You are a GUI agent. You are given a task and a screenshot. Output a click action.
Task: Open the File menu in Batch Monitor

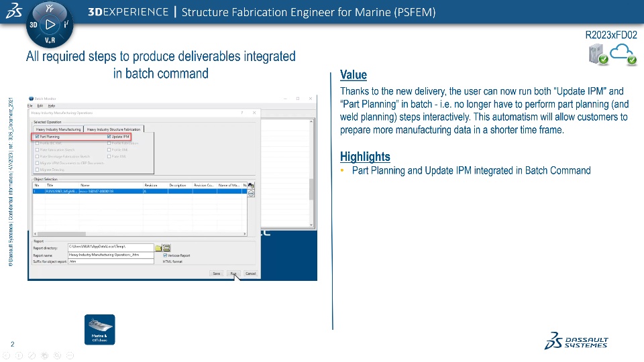pos(30,106)
